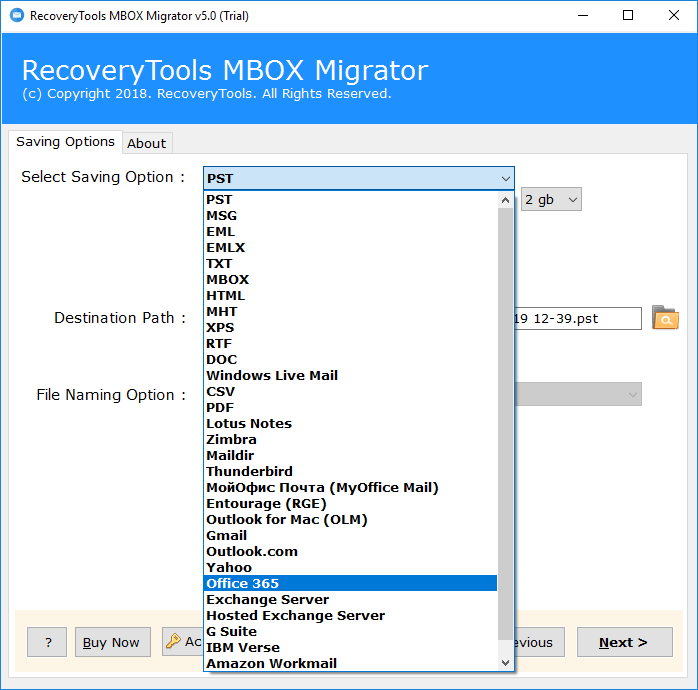The image size is (698, 690).
Task: Select Hosted Exchange Server option
Action: [350, 616]
